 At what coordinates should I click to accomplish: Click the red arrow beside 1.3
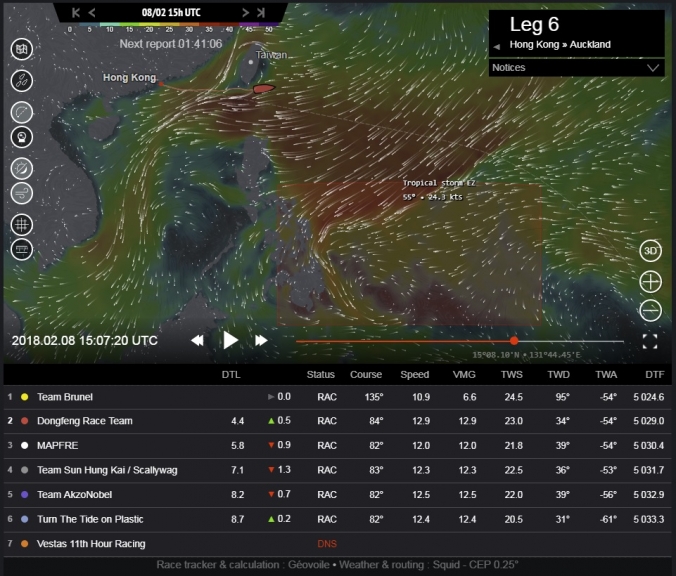coord(271,470)
